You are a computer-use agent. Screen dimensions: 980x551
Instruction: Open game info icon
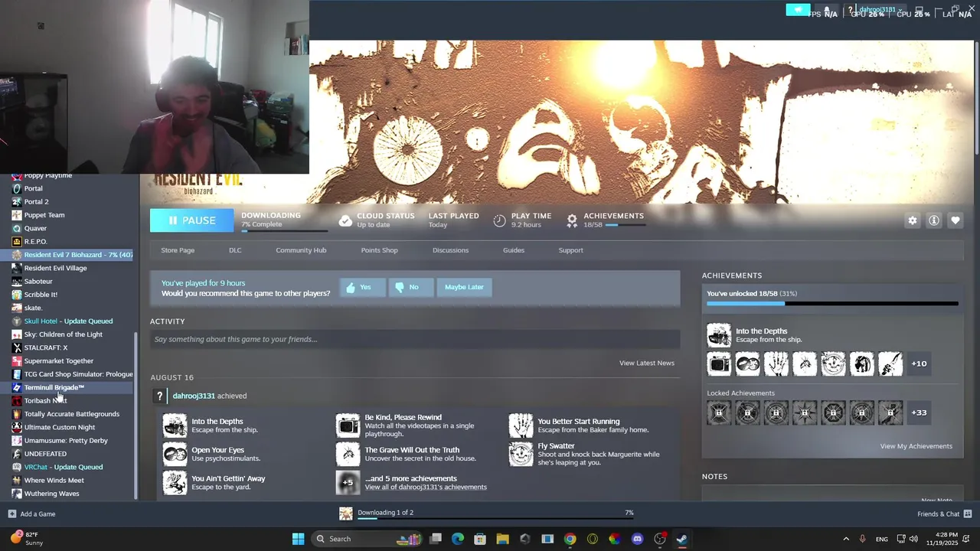(934, 220)
